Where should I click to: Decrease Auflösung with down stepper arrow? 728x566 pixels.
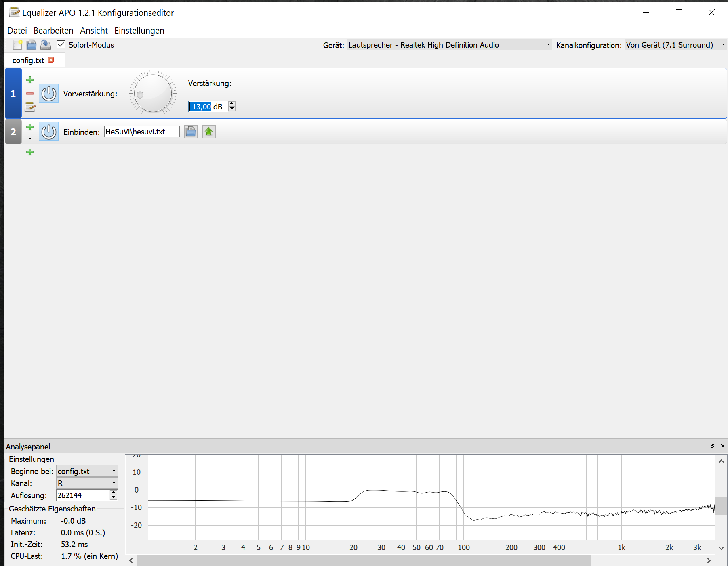pos(114,498)
